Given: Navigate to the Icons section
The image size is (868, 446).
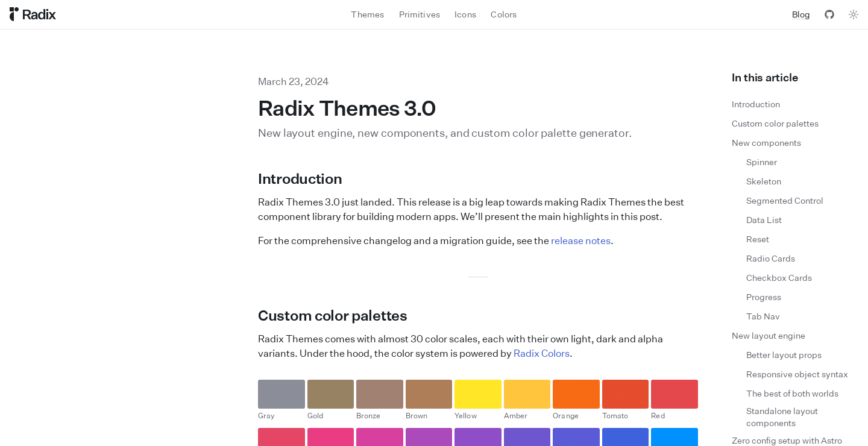Looking at the screenshot, I should pos(465,14).
